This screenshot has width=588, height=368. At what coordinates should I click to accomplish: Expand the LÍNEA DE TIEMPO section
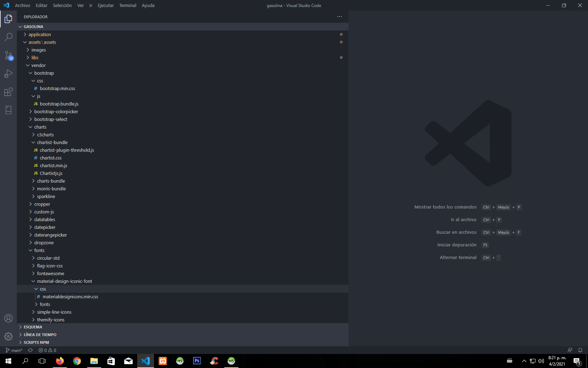183,335
